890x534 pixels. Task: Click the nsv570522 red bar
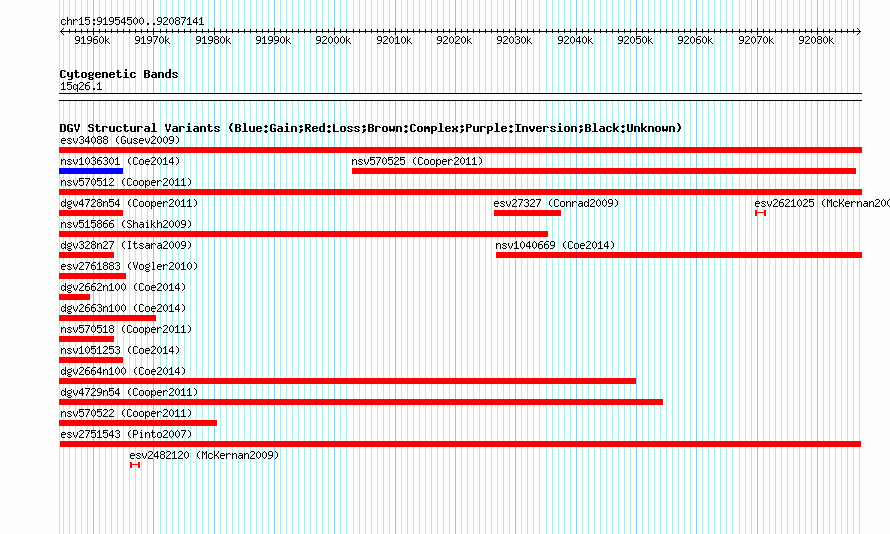(x=138, y=423)
